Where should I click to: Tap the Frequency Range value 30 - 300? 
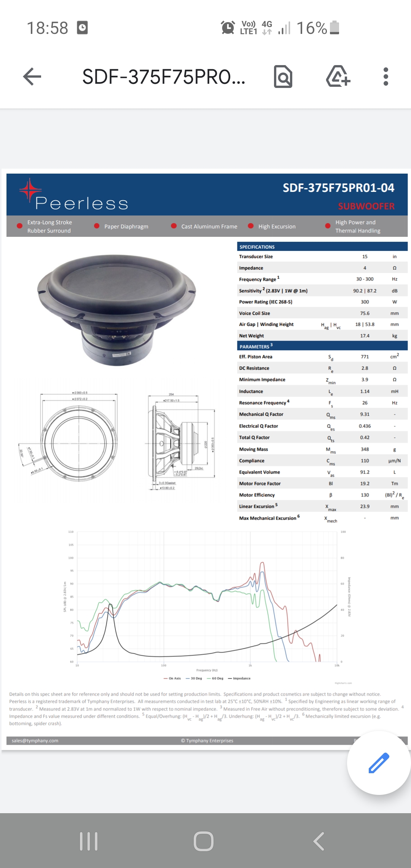click(365, 279)
